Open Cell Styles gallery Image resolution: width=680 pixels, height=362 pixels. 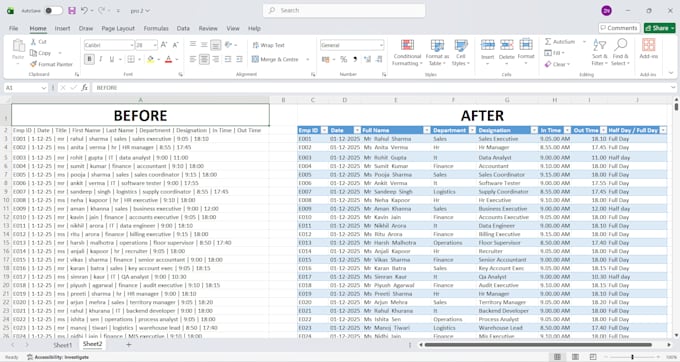click(x=461, y=53)
